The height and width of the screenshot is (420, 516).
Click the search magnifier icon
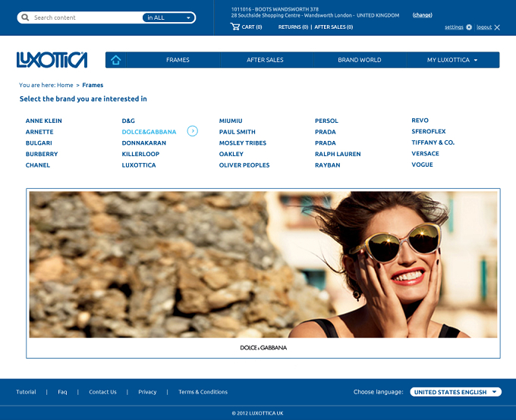pos(25,17)
